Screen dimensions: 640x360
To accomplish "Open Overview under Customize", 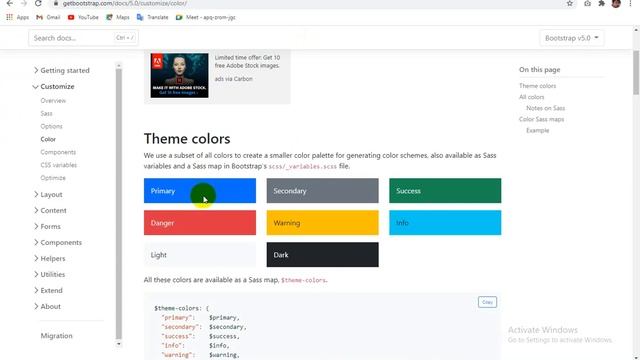I will click(53, 100).
